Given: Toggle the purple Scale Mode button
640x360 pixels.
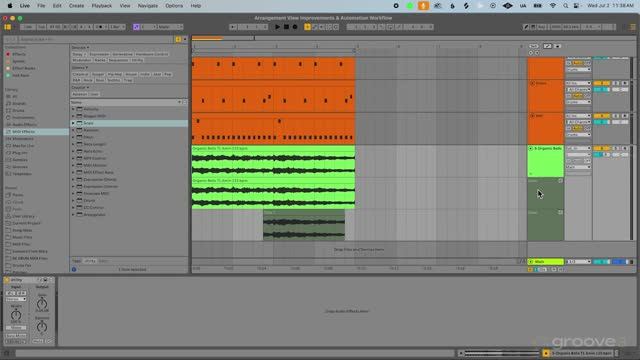Looking at the screenshot, I should pyautogui.click(x=136, y=27).
